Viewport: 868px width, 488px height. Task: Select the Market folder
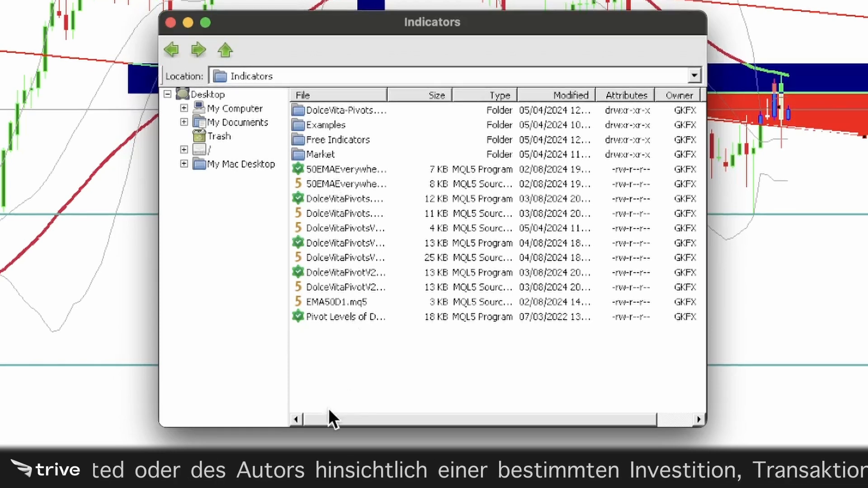coord(320,154)
